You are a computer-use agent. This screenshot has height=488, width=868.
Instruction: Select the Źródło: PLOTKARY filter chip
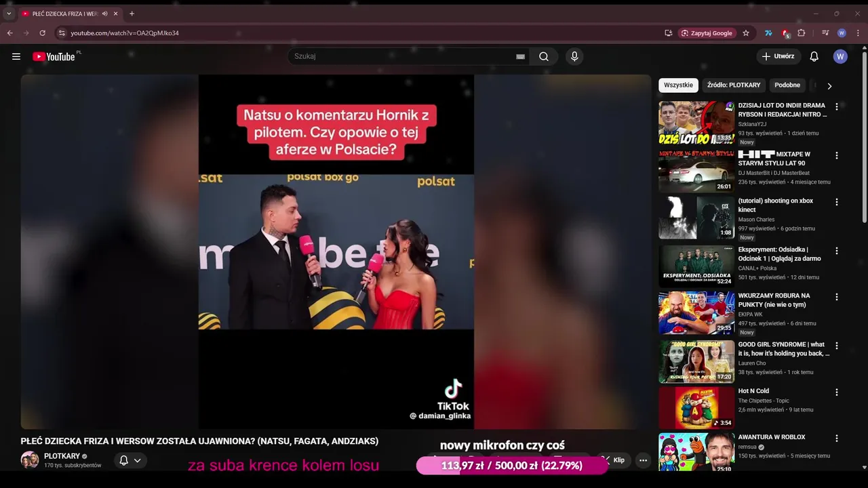[x=734, y=85]
